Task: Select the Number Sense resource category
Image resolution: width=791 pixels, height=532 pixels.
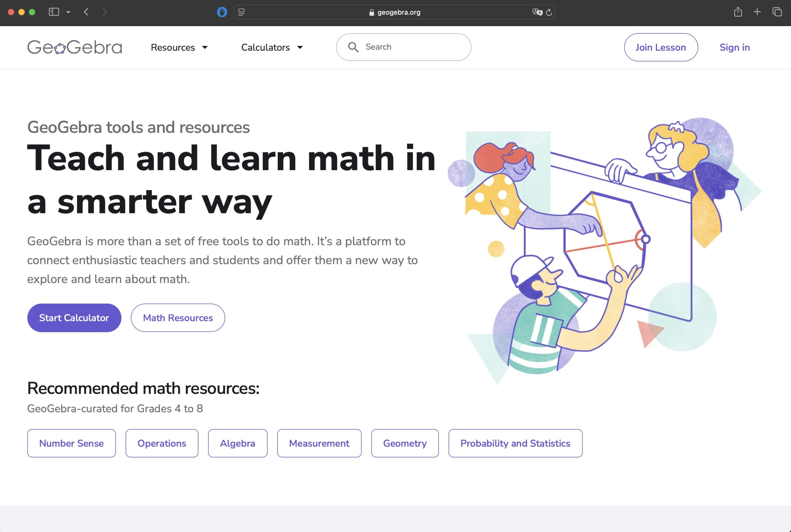Action: click(x=71, y=443)
